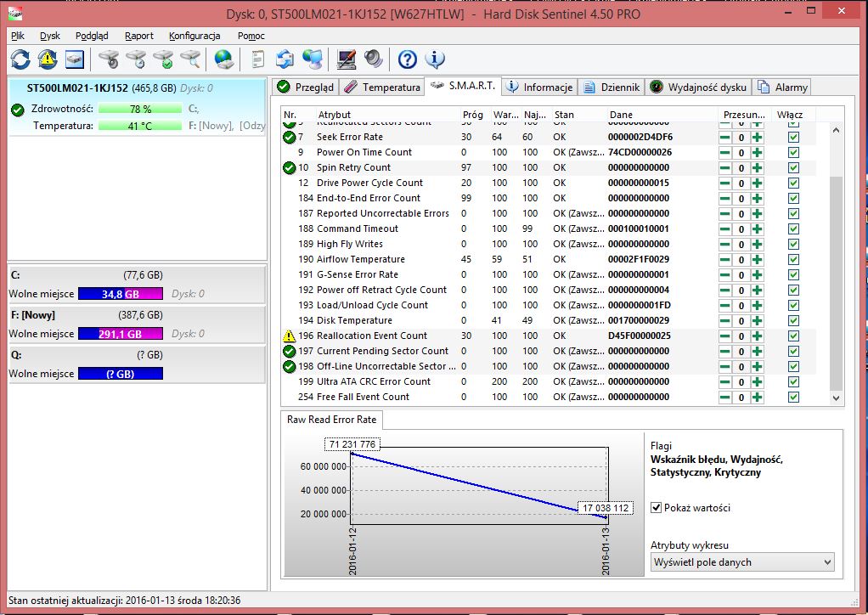Toggle the Load/Unload Cycle Count checkbox

(793, 306)
